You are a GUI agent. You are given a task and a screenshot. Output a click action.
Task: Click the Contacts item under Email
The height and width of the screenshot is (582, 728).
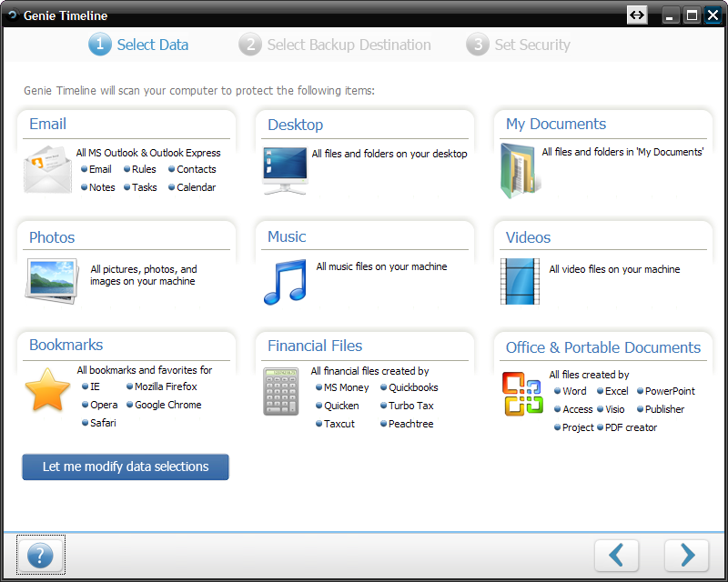(192, 169)
